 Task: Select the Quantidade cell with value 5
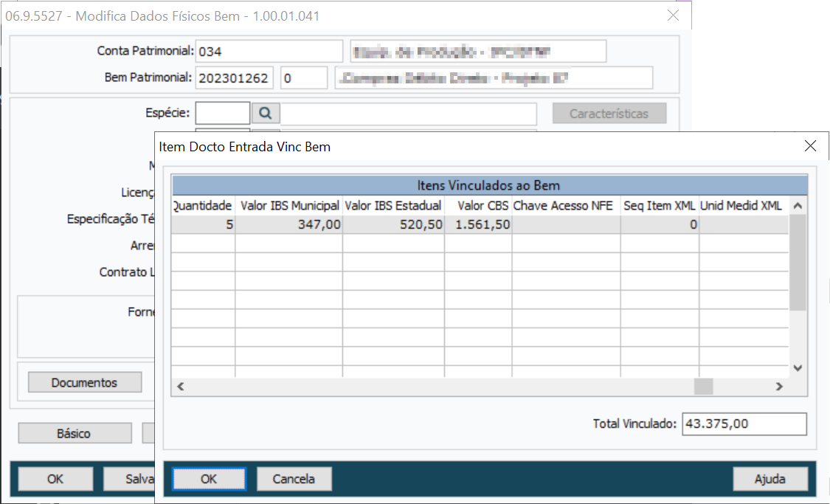point(204,224)
